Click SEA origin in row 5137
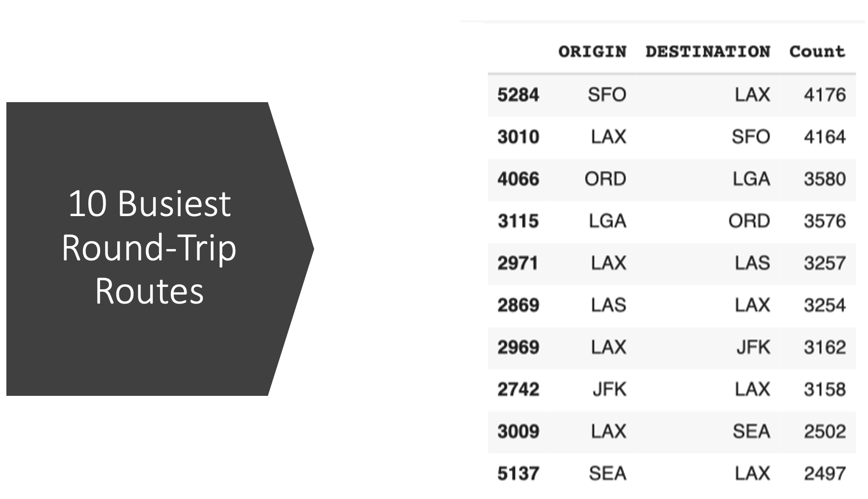 pyautogui.click(x=608, y=474)
